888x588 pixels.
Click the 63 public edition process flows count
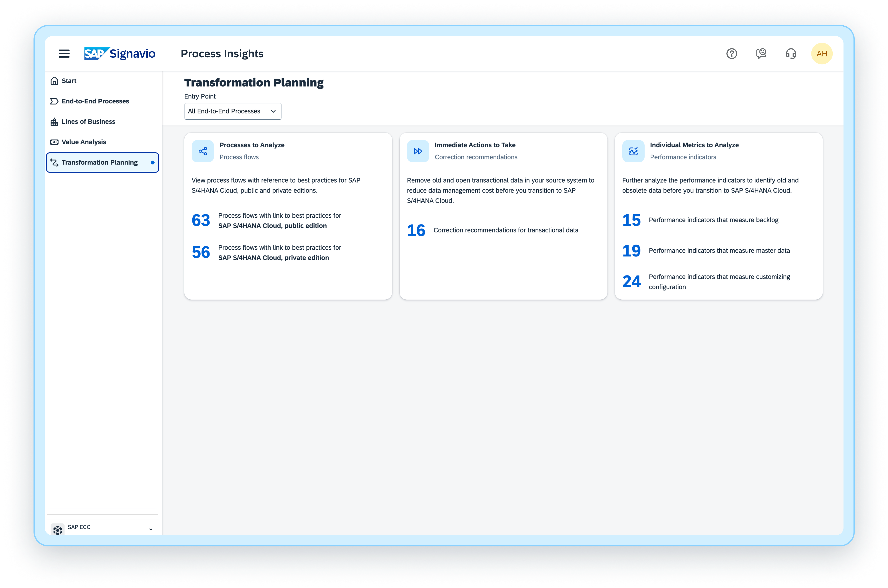(201, 220)
